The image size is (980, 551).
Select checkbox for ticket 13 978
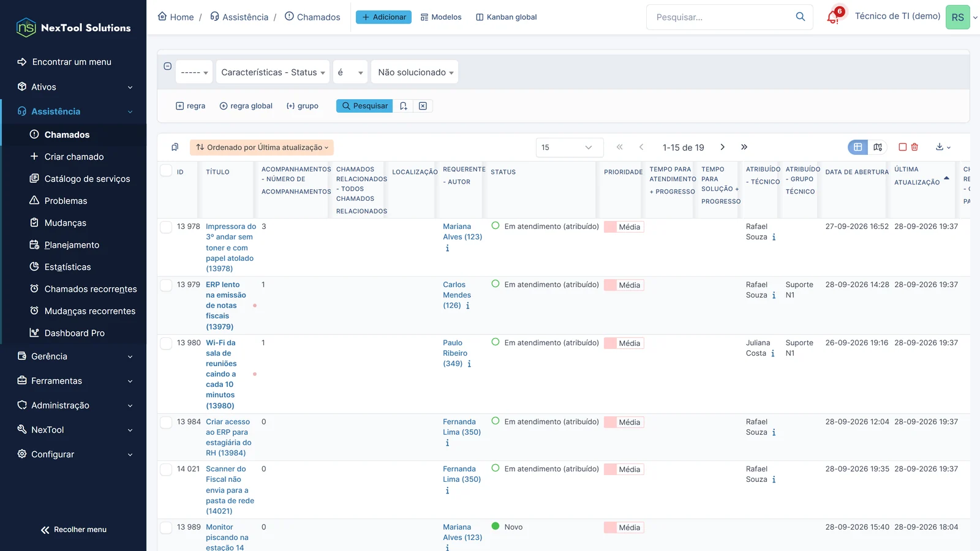coord(166,227)
